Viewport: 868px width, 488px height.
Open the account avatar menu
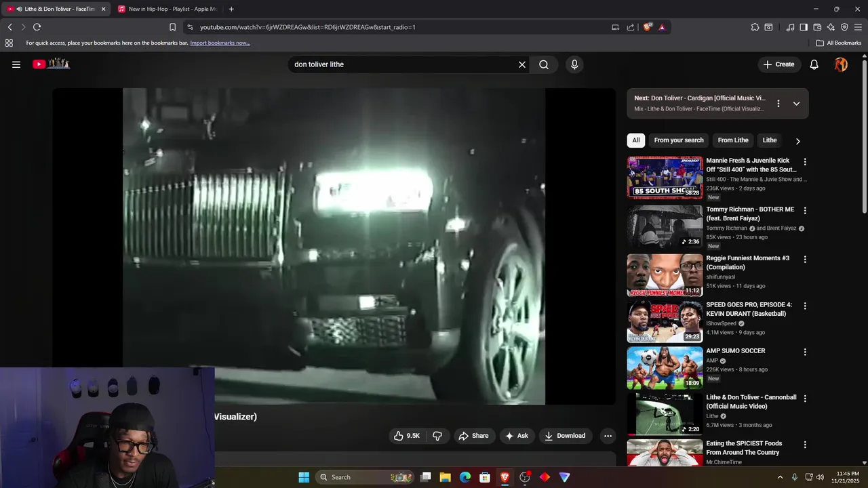tap(841, 64)
